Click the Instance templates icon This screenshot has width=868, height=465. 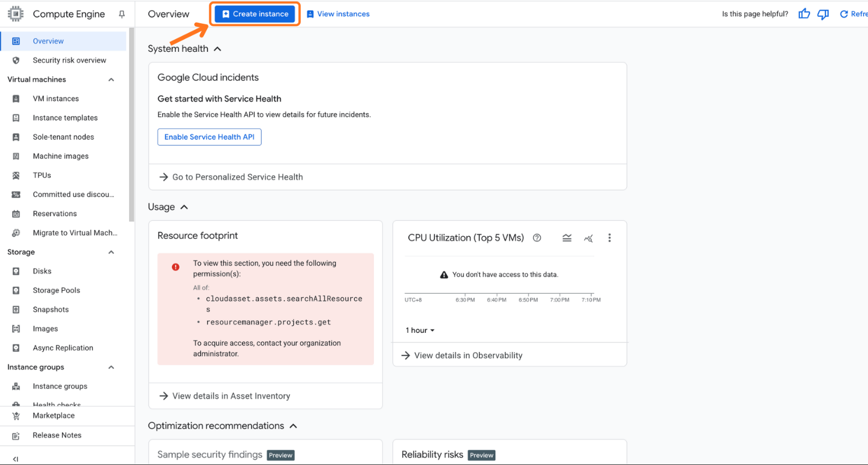(16, 118)
